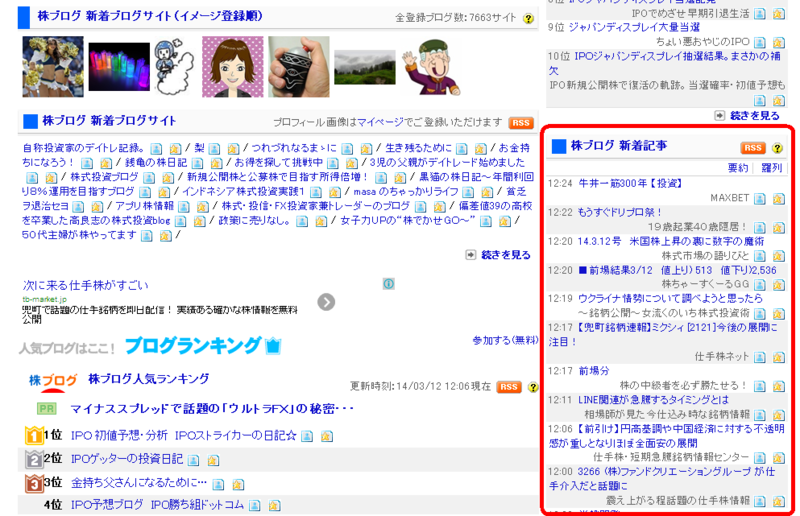Click favorite icon beside 金持ち父さんになるために…
This screenshot has height=516, width=800.
coord(238,484)
